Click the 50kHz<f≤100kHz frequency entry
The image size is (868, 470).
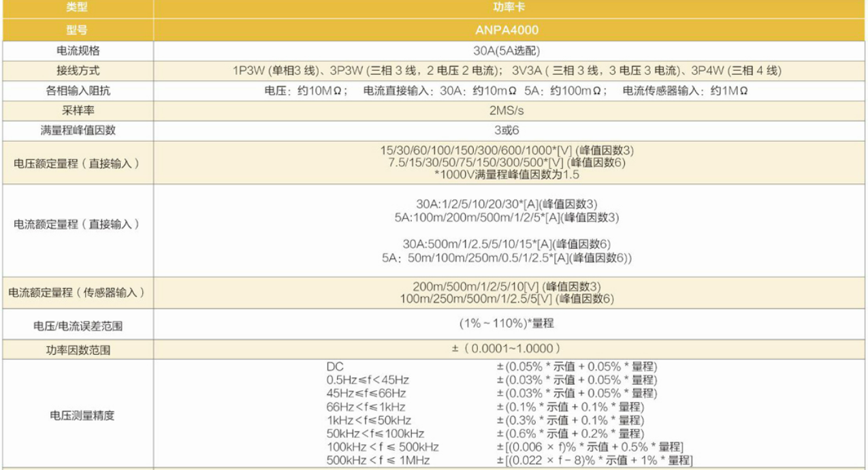click(375, 433)
